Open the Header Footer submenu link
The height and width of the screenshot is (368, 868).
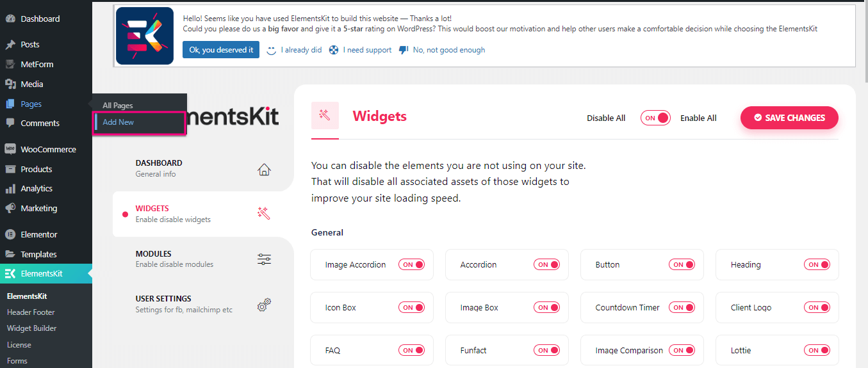tap(31, 312)
